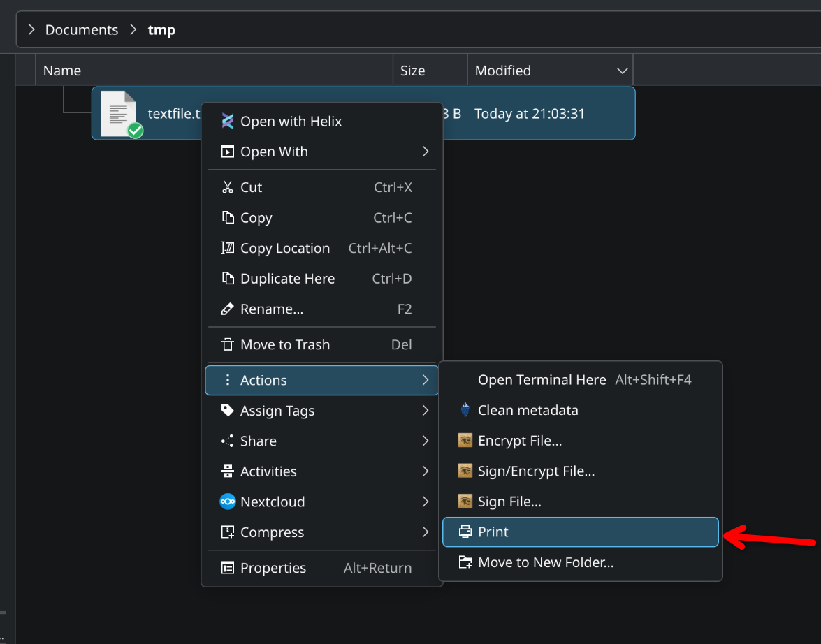Click the Clean metadata icon
This screenshot has height=644, width=821.
tap(465, 410)
